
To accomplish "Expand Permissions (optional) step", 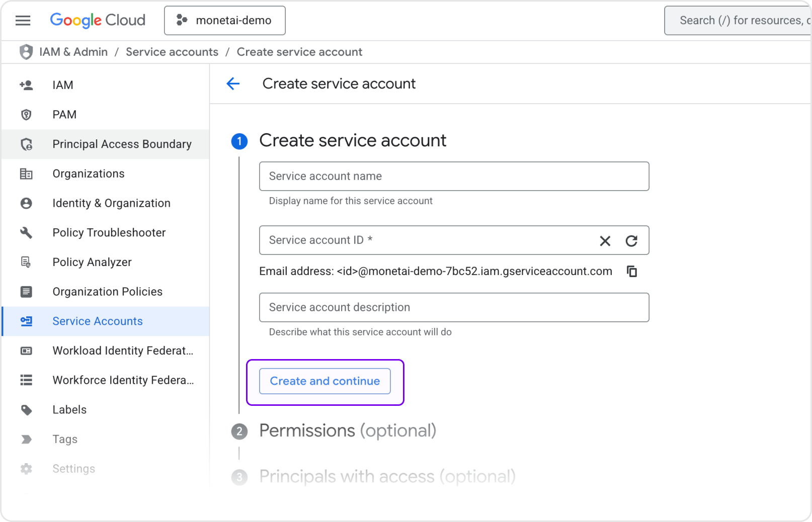I will (x=348, y=430).
